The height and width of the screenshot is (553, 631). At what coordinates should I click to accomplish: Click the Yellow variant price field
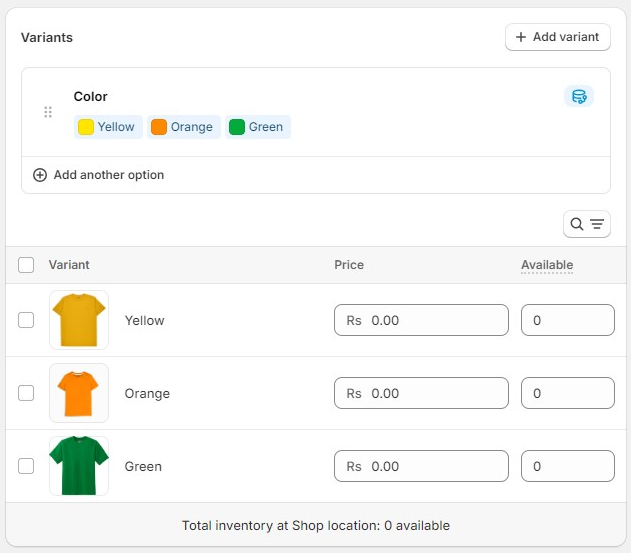pyautogui.click(x=421, y=320)
